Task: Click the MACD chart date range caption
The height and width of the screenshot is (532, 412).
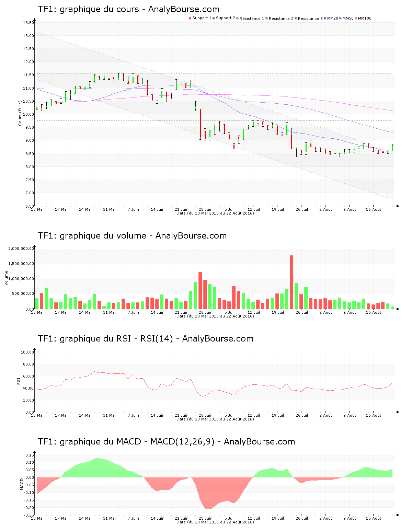Action: (215, 522)
